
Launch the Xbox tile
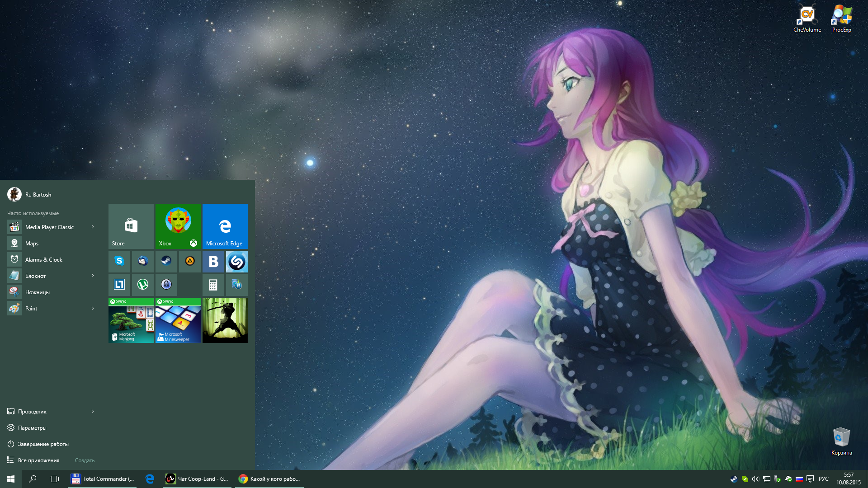178,226
